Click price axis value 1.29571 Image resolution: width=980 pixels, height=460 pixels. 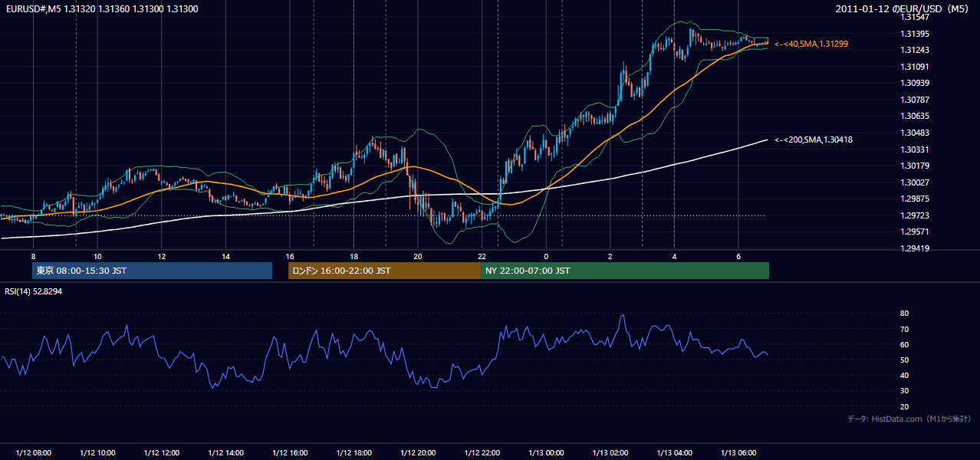(915, 232)
